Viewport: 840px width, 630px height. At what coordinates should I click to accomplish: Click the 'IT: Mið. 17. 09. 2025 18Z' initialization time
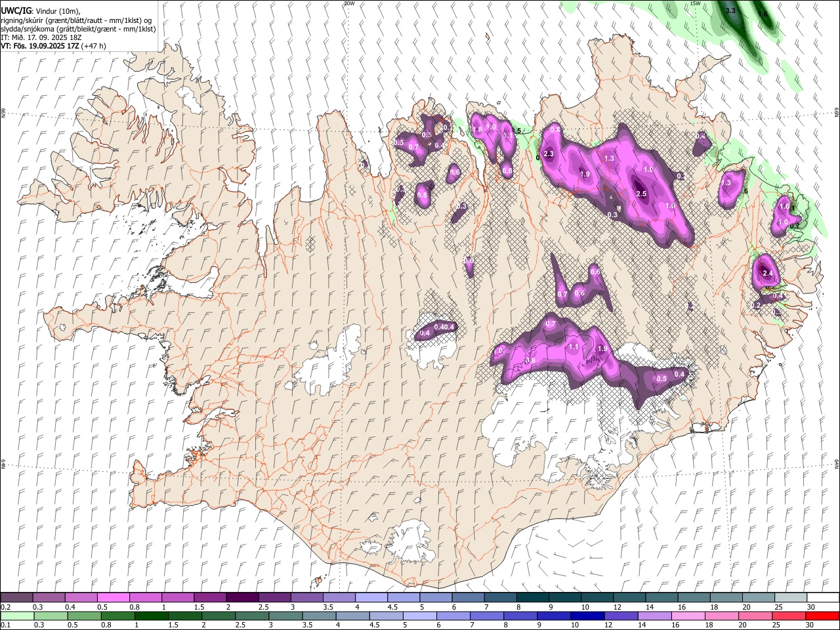pyautogui.click(x=40, y=37)
